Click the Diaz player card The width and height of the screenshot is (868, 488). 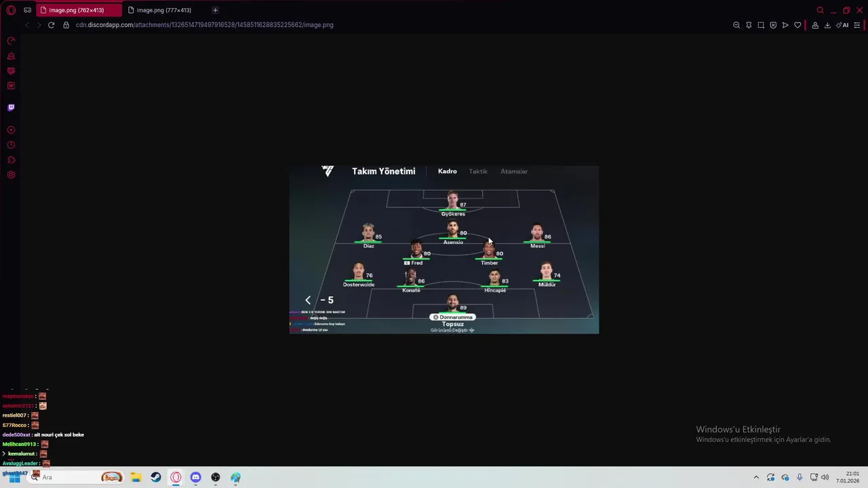tap(368, 237)
